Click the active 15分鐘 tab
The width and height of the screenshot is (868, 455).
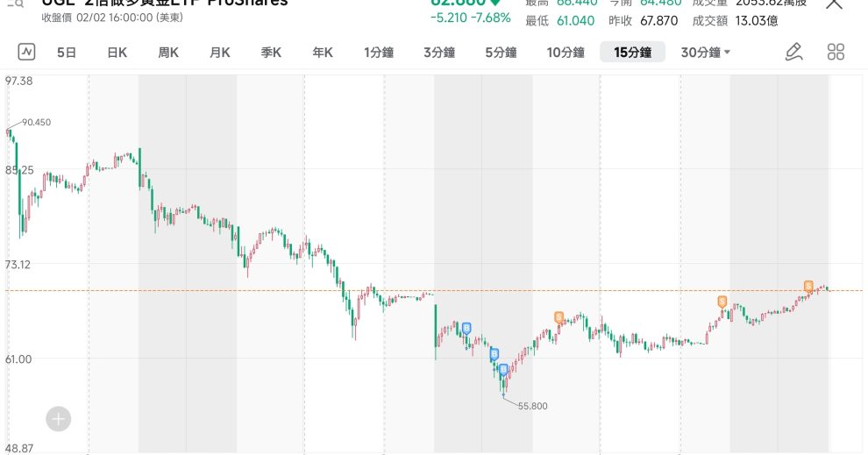(632, 53)
